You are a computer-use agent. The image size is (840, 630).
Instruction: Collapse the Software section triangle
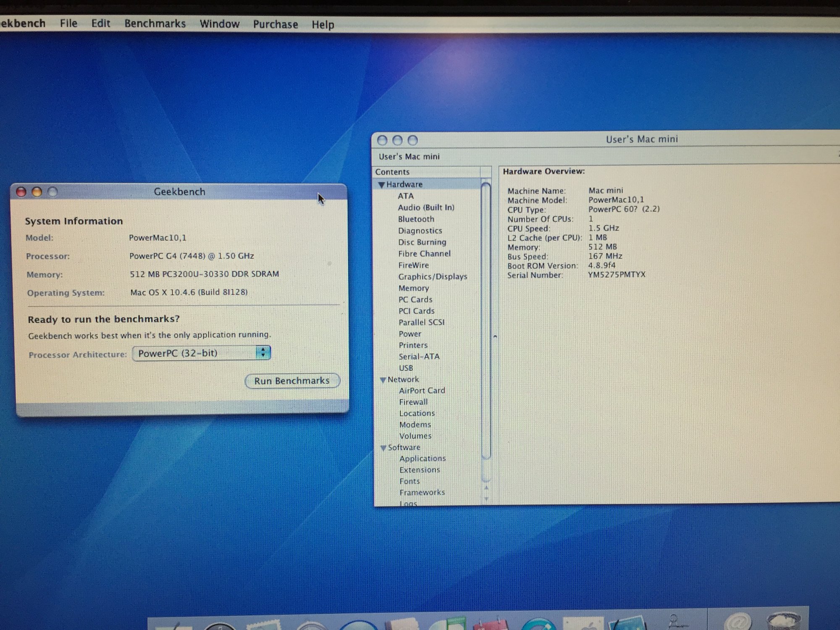[x=383, y=448]
